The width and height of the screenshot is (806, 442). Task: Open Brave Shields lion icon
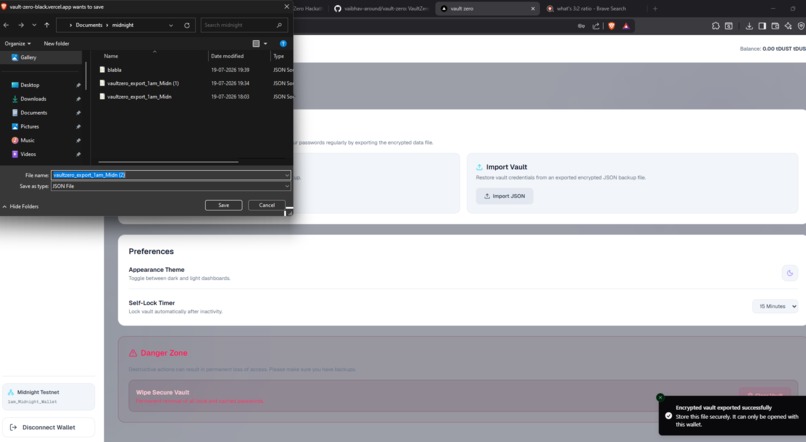(x=611, y=26)
